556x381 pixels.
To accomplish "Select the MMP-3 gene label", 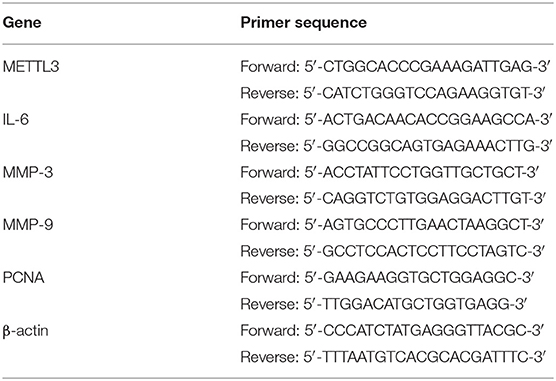I will tap(28, 172).
